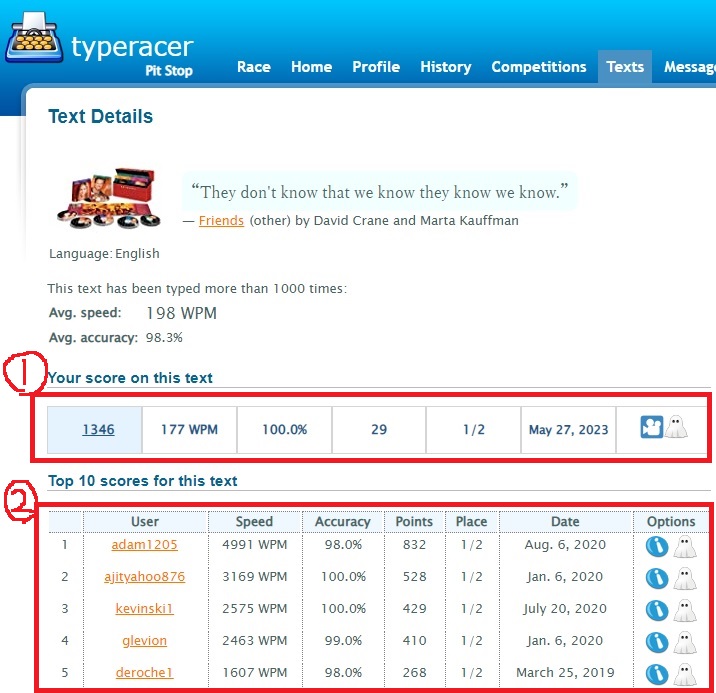The height and width of the screenshot is (693, 716).
Task: Go to the Home tab
Action: (311, 67)
